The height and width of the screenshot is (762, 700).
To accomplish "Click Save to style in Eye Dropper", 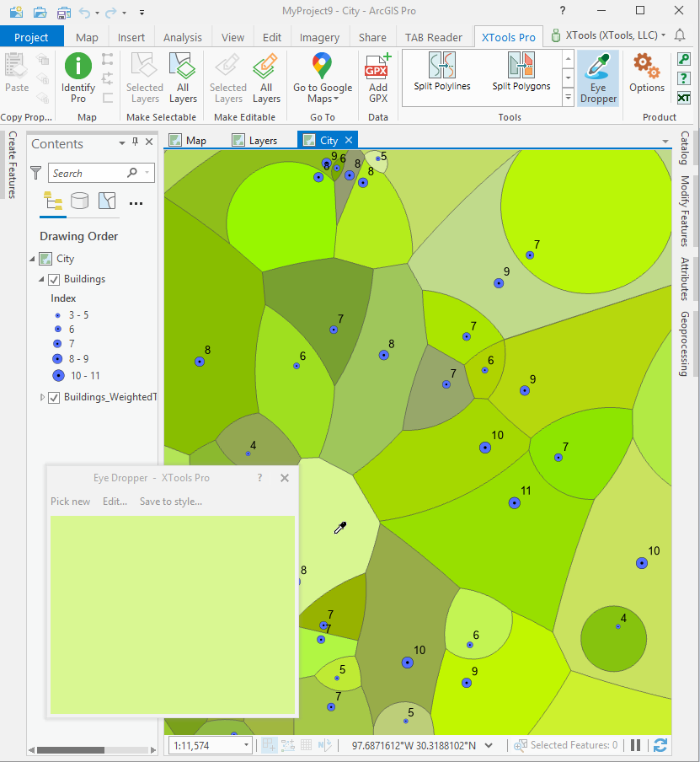I will (x=170, y=502).
